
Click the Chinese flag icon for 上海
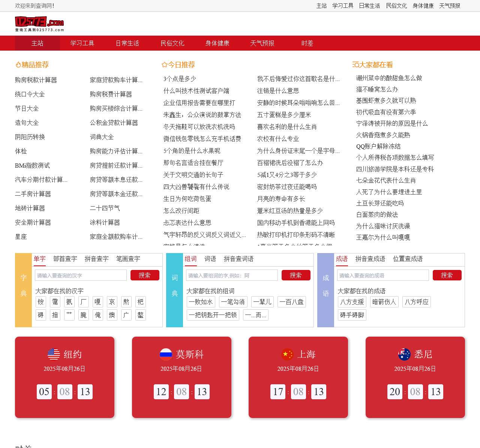[x=288, y=354]
